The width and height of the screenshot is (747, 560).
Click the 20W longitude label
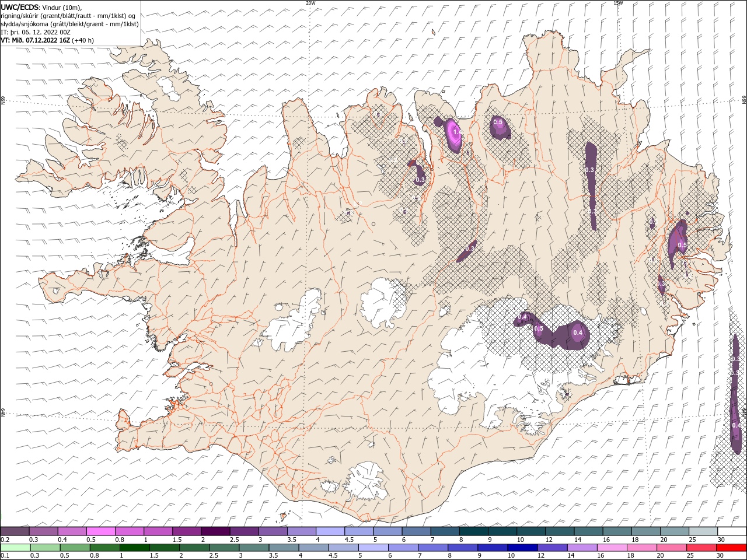pos(310,3)
